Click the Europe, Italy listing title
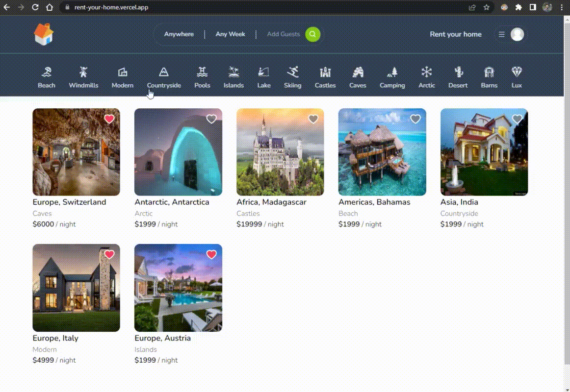Image resolution: width=570 pixels, height=392 pixels. [x=55, y=338]
